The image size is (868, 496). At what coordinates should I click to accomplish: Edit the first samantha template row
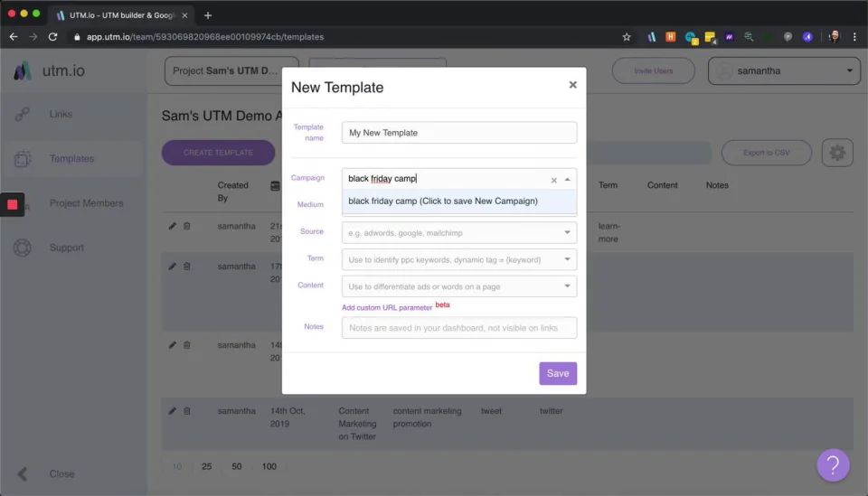(172, 226)
